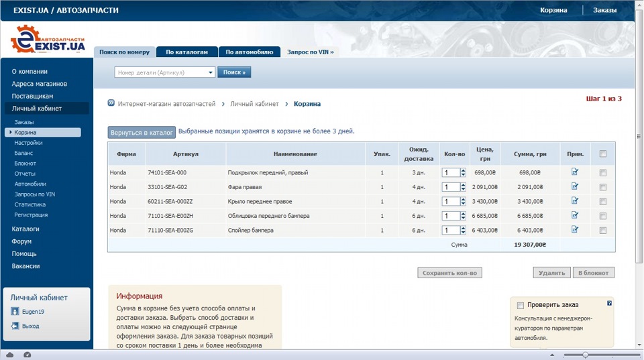
Task: Switch to По автомобилю tab
Action: [x=250, y=52]
